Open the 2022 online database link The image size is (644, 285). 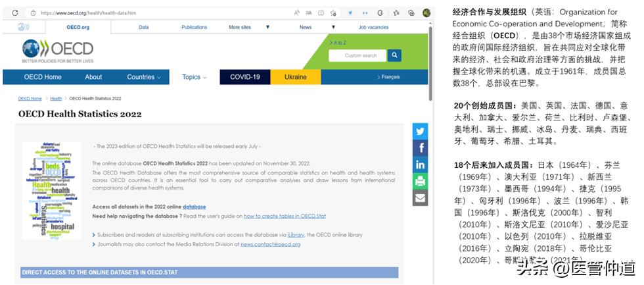(195, 207)
